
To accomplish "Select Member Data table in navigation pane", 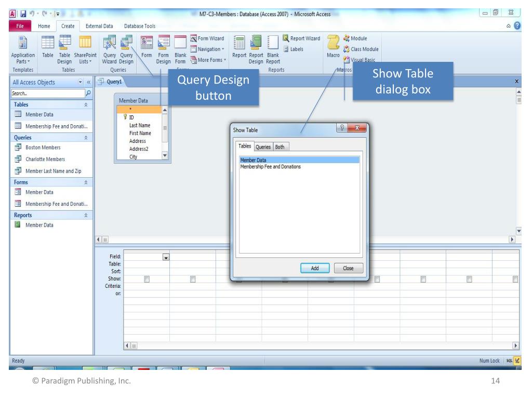I will click(51, 115).
